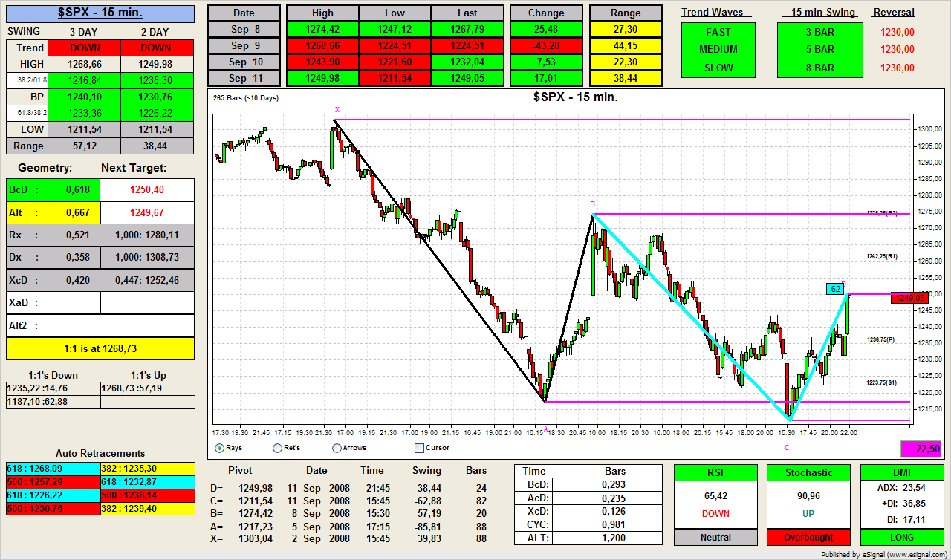Choose the Arrows radio button
The width and height of the screenshot is (951, 560).
pos(337,448)
